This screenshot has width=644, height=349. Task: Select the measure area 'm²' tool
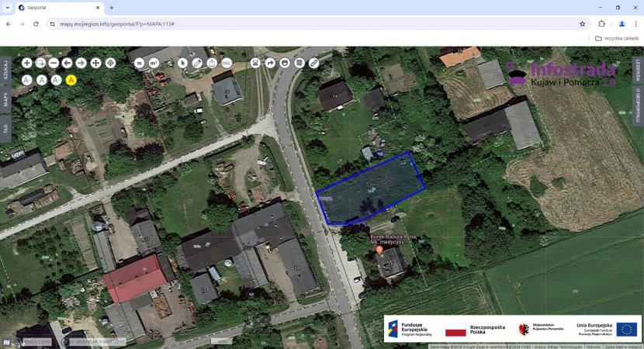click(x=154, y=63)
